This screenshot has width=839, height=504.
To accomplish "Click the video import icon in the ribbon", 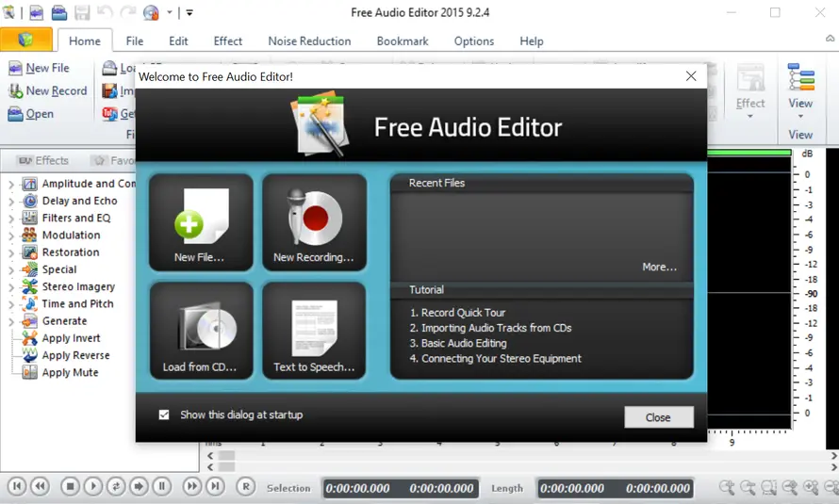I will point(109,90).
